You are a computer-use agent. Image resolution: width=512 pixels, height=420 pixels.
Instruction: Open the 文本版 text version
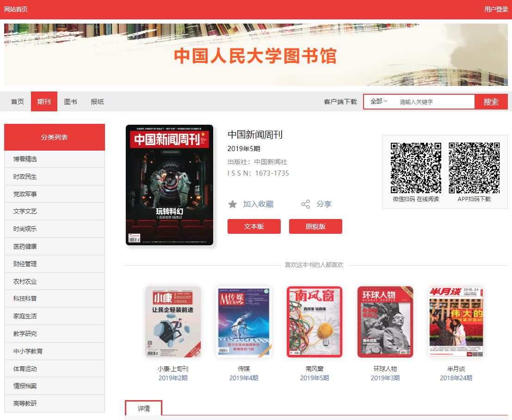(254, 226)
